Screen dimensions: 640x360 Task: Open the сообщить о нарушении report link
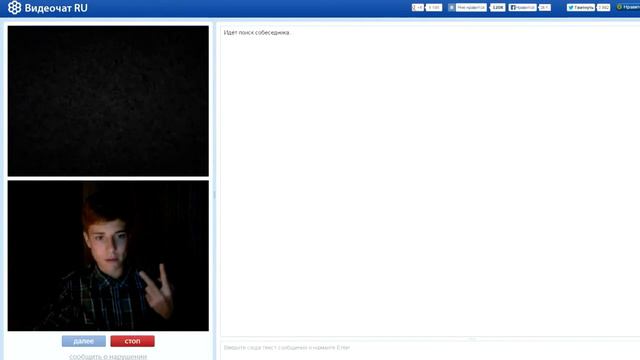click(x=108, y=356)
